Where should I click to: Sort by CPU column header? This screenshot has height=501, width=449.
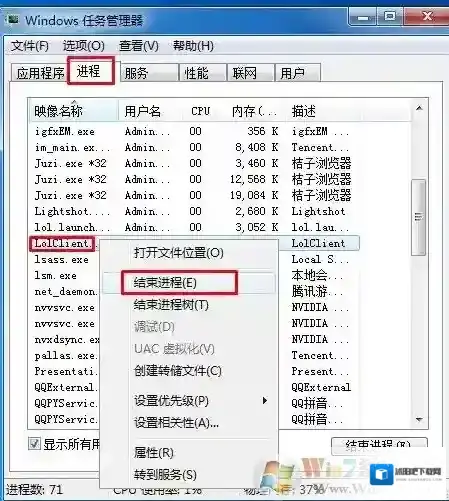(x=200, y=111)
